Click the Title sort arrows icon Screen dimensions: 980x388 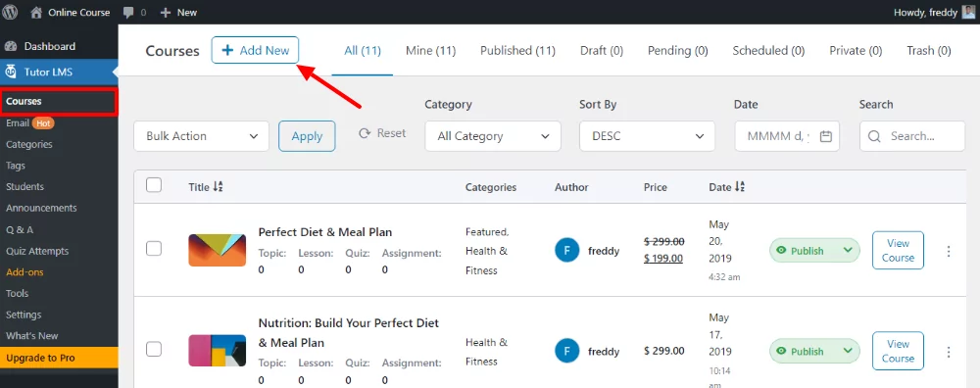[219, 186]
